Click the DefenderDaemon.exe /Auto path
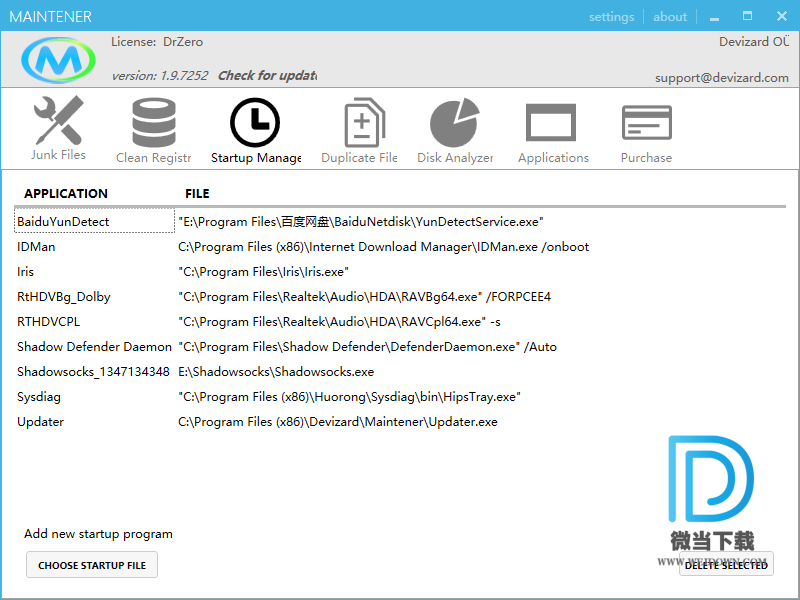Screen dimensions: 800x600 367,347
